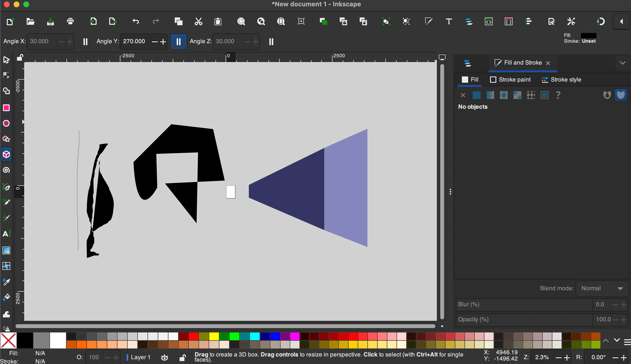The width and height of the screenshot is (631, 364).
Task: Toggle parallel perspective for Angle Z
Action: (271, 41)
